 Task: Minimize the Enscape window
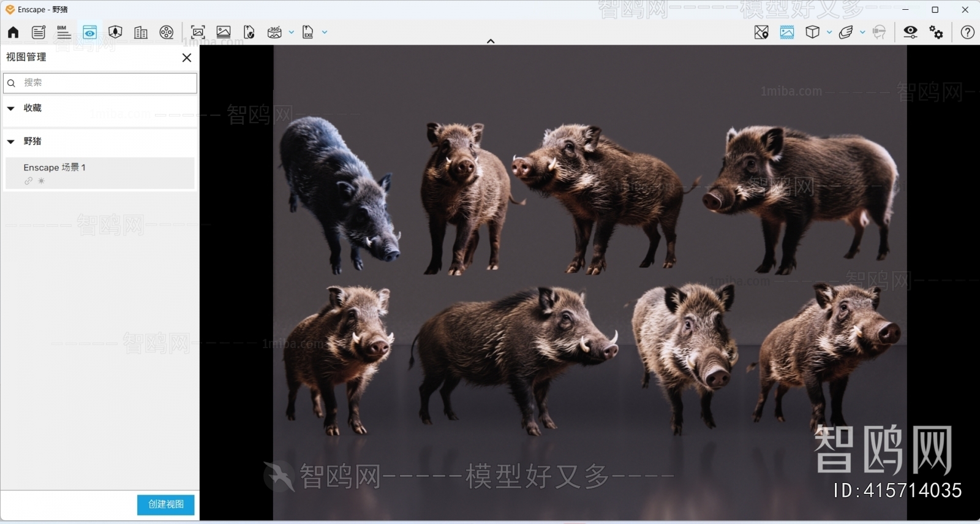coord(906,9)
